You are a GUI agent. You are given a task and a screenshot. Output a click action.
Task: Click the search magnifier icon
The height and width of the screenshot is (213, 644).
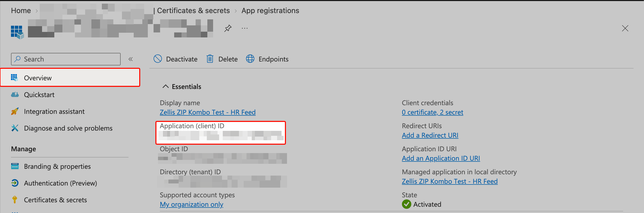point(17,59)
